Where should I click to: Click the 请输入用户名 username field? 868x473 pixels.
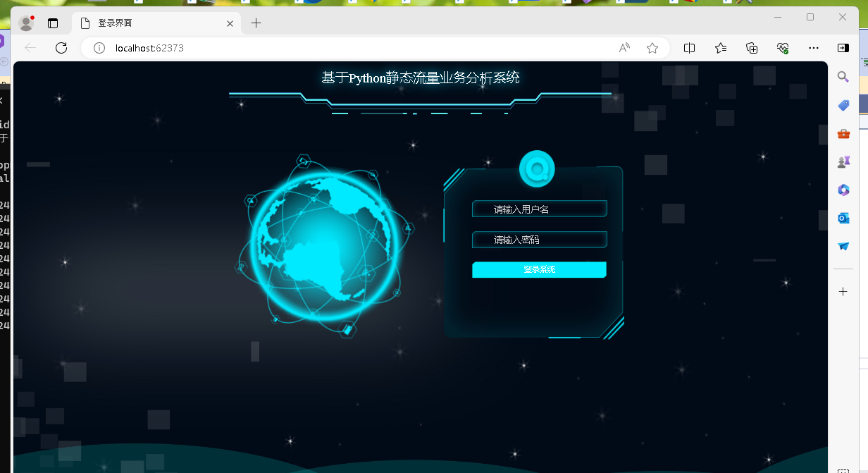[539, 209]
